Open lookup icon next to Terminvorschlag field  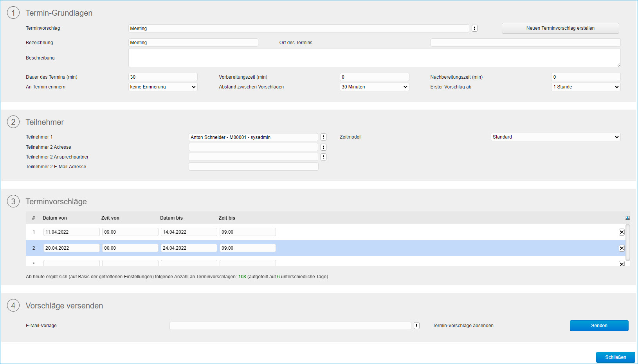point(474,28)
